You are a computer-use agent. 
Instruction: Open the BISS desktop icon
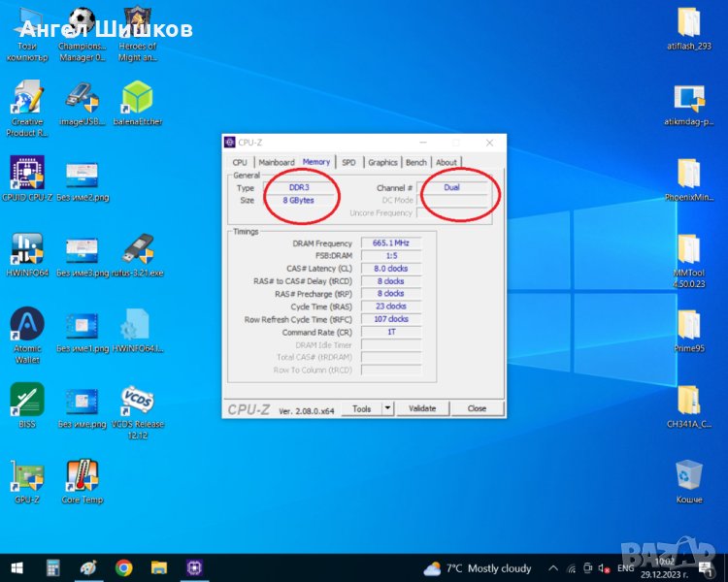(26, 400)
